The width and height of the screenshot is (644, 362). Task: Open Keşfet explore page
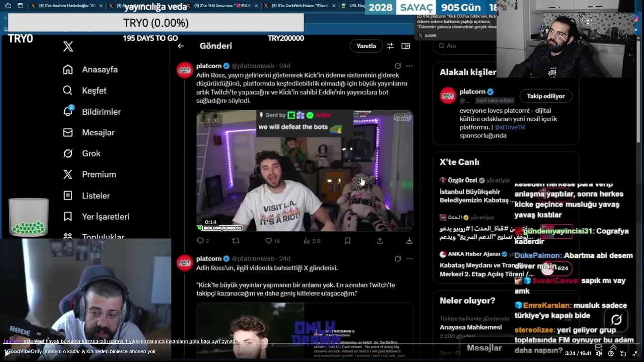point(85,90)
